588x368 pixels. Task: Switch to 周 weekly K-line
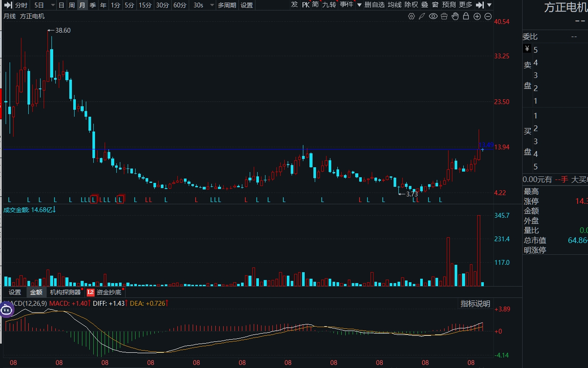[71, 5]
